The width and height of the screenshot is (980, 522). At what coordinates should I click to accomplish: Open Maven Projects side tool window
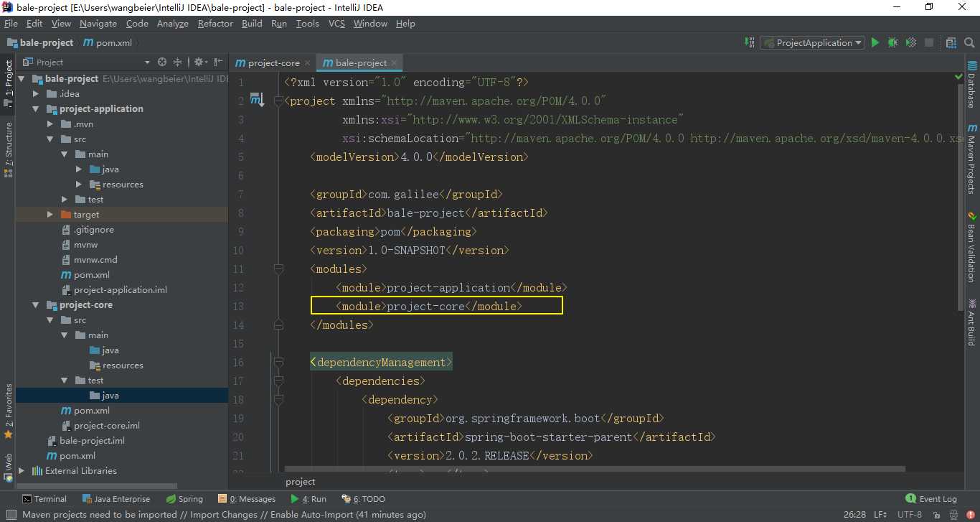coord(972,158)
